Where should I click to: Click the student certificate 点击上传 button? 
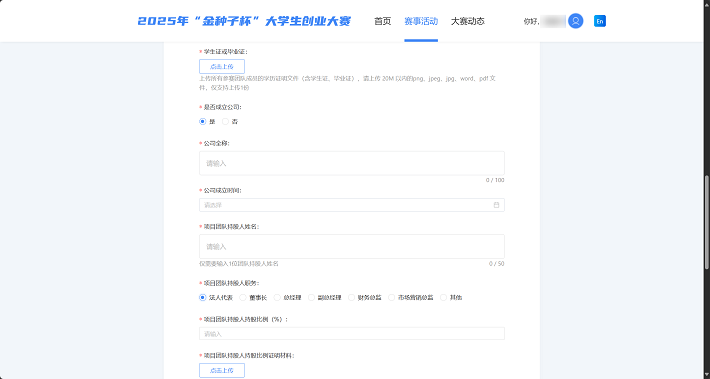(222, 67)
